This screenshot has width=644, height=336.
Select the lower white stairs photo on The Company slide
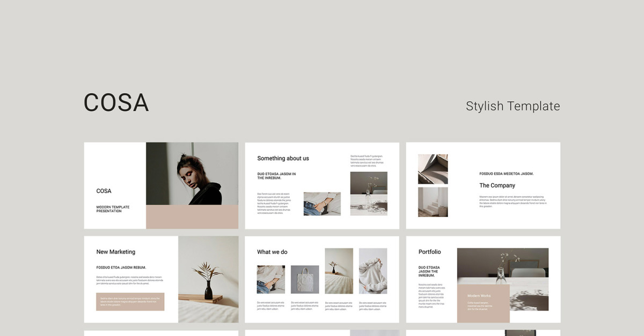433,202
